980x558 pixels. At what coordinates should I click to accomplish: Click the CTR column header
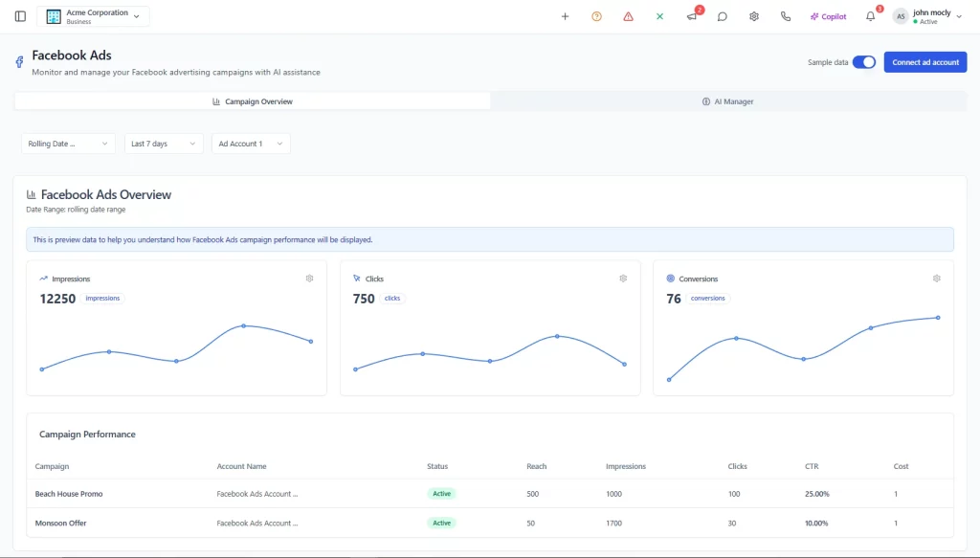point(812,466)
